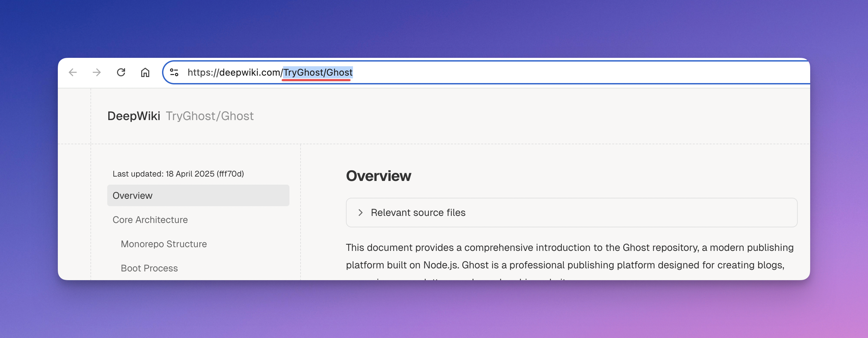
Task: Open Core Architecture sidebar section
Action: pyautogui.click(x=150, y=220)
